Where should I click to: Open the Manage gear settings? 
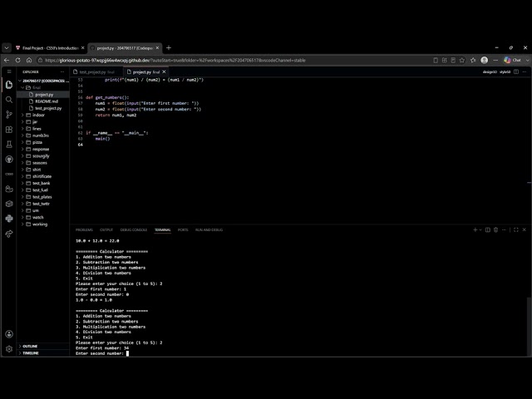pyautogui.click(x=9, y=349)
